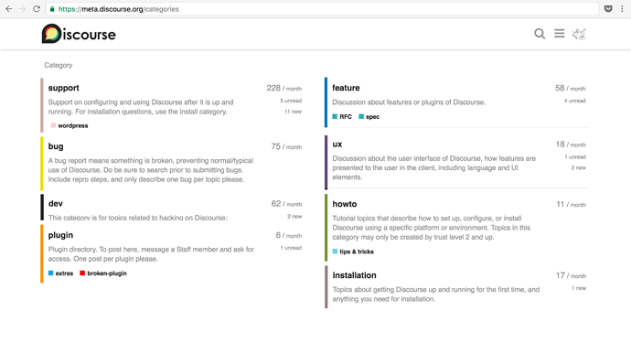
Task: Open the spec subcategory
Action: (x=372, y=117)
